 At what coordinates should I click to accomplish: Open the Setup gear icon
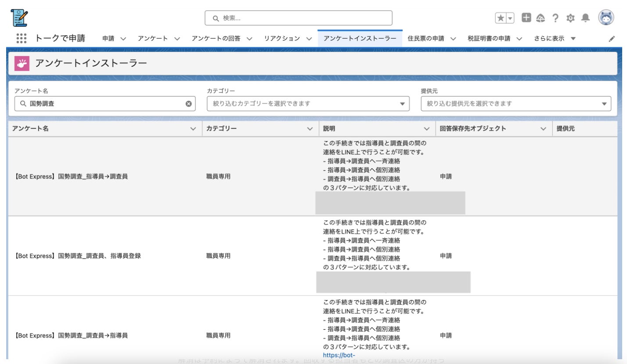tap(570, 18)
